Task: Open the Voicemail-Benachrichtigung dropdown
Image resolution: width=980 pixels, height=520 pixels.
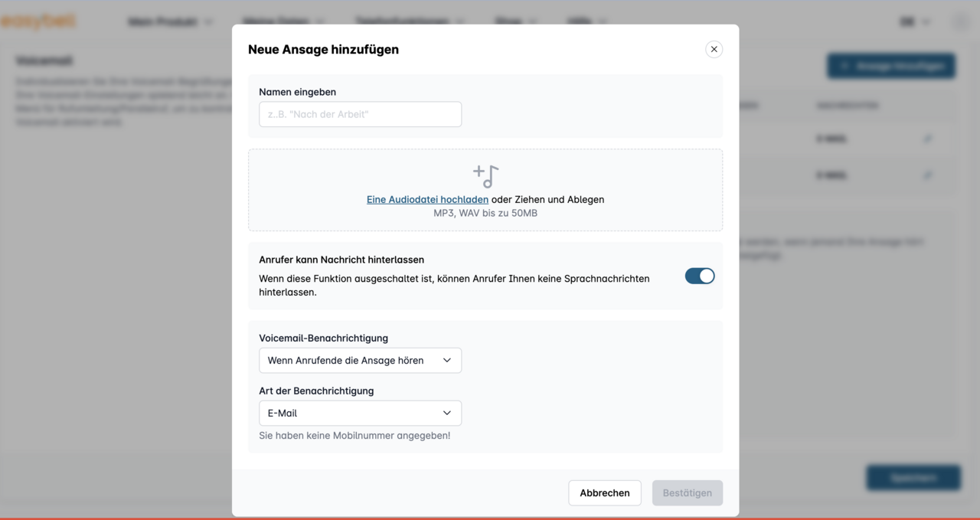Action: click(360, 360)
